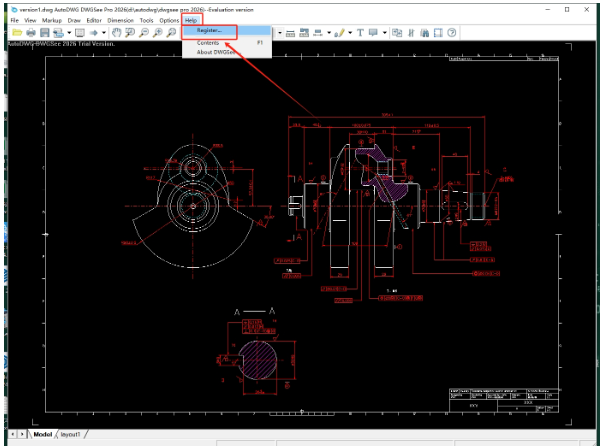Expand the pencil markup dropdown arrow
The image size is (601, 446).
click(350, 33)
